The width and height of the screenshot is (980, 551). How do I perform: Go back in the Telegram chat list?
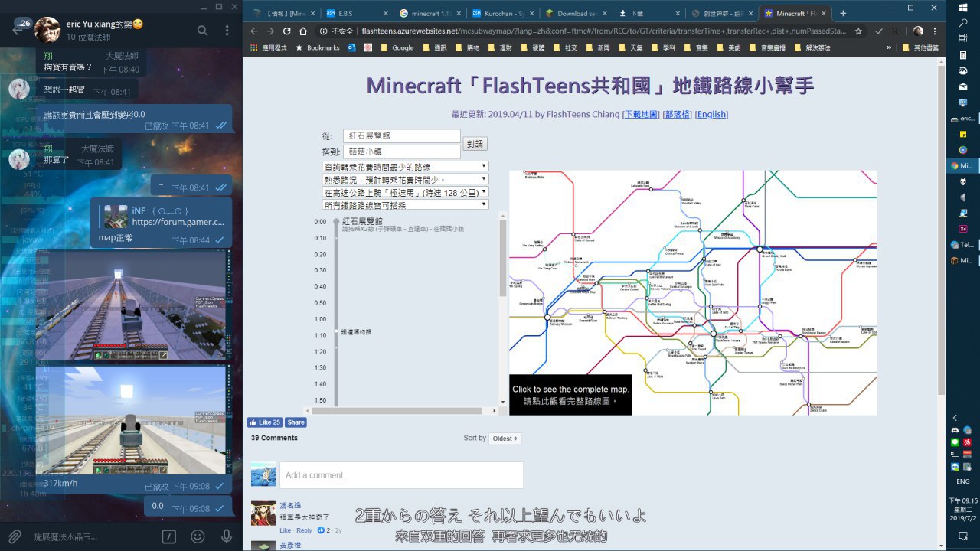point(18,30)
